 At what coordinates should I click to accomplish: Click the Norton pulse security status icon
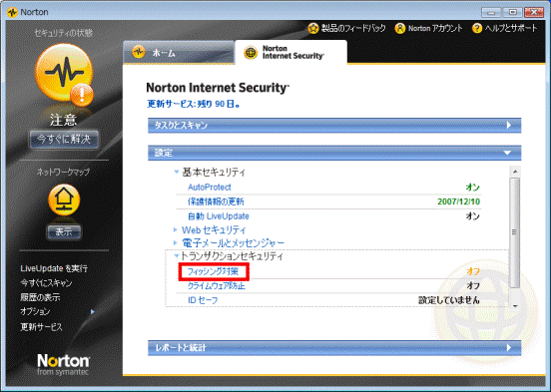[64, 73]
